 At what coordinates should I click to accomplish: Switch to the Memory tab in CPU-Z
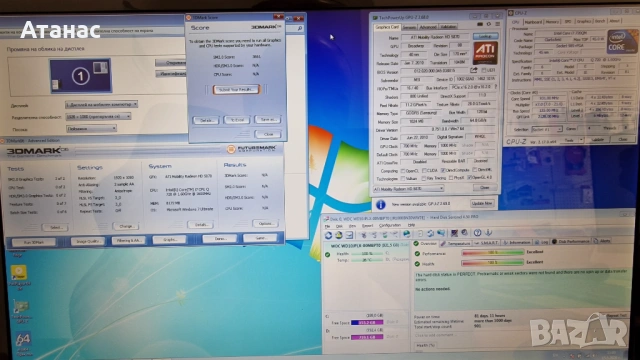(x=552, y=22)
